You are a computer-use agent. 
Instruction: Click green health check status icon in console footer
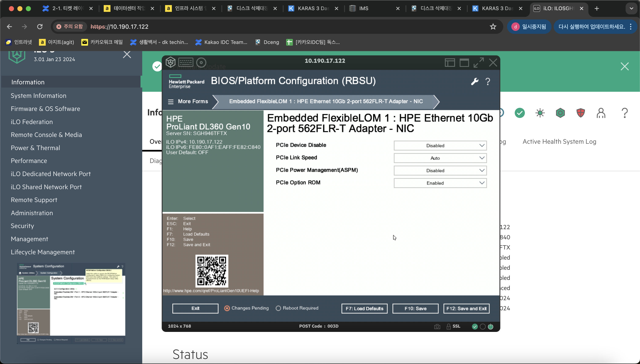point(474,327)
